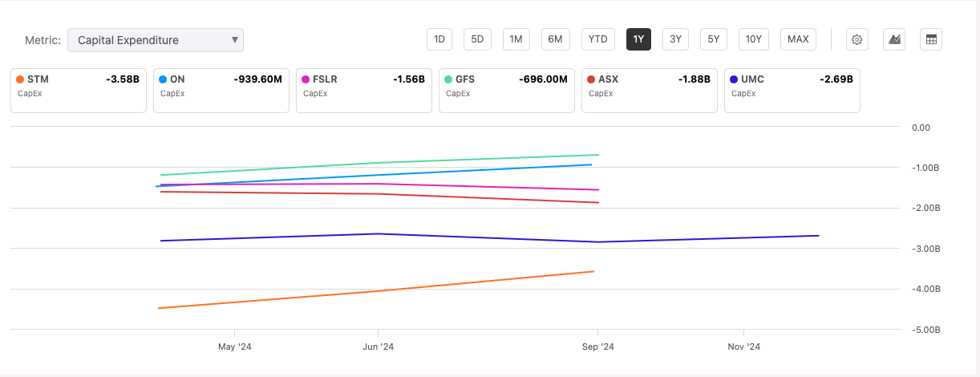
Task: Click the Sep '24 axis marker
Action: click(x=597, y=347)
